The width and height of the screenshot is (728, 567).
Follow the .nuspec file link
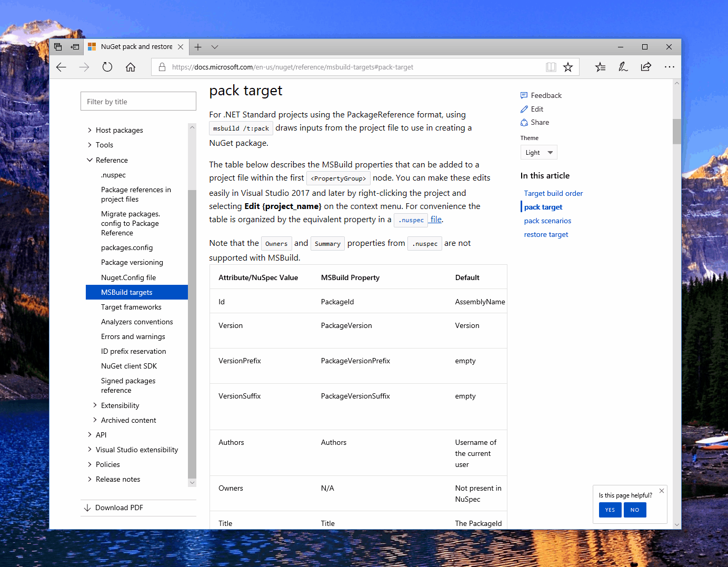pyautogui.click(x=418, y=220)
